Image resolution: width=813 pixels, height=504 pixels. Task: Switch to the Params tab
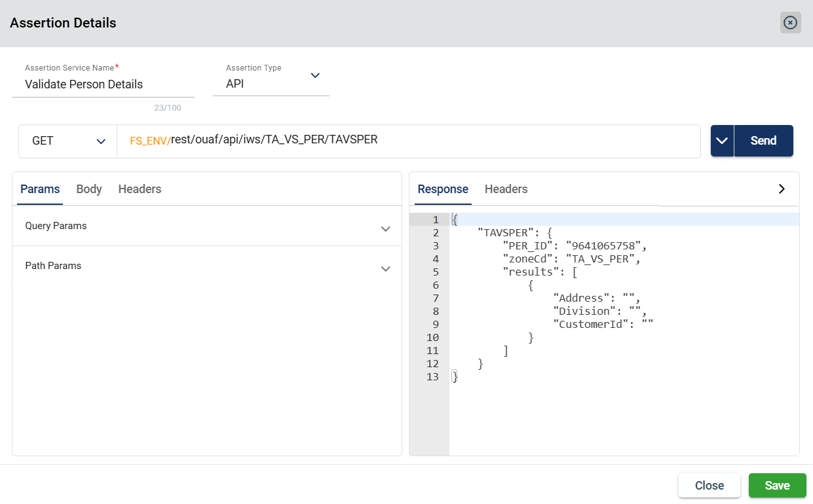tap(40, 189)
